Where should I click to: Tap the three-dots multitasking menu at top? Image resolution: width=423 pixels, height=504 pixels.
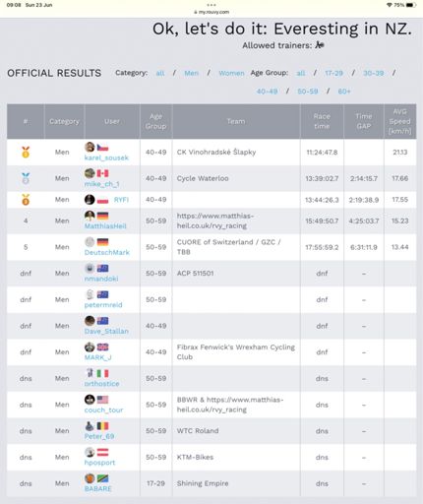[x=211, y=5]
